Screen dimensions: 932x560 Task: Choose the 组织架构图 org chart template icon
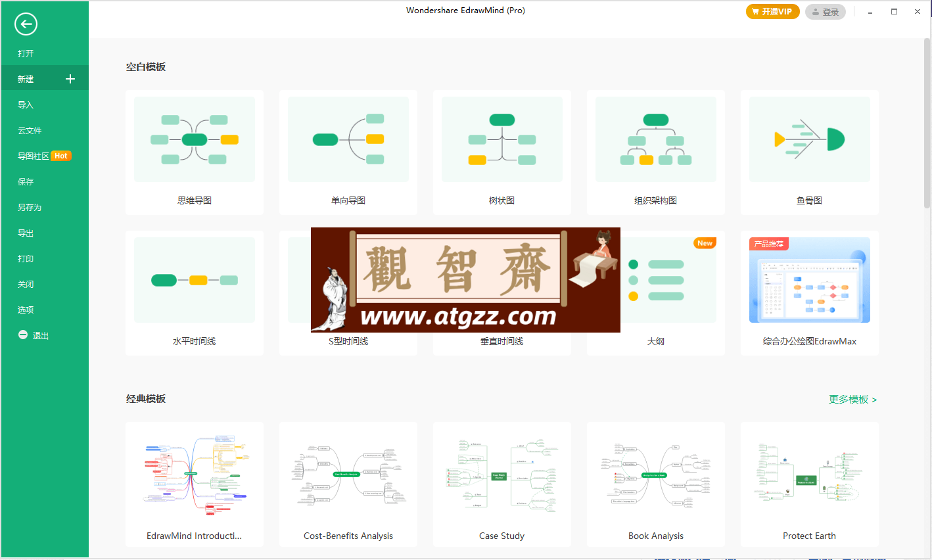click(x=656, y=139)
